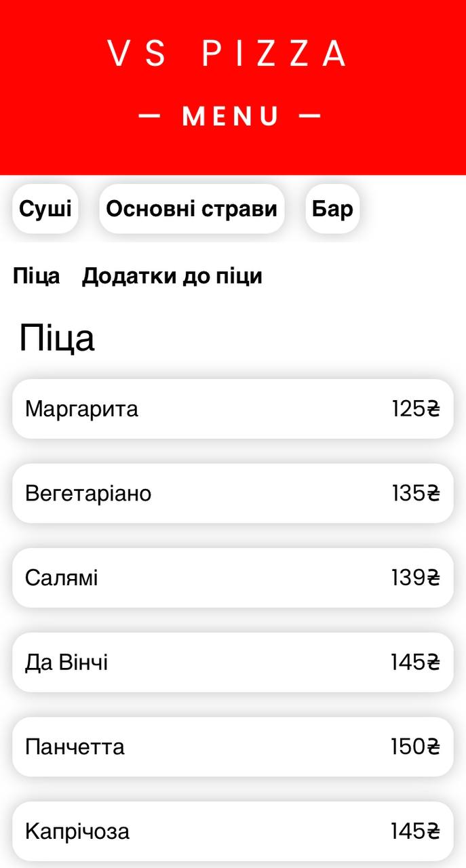This screenshot has height=868, width=466.
Task: Click the 125₴ price for Маргарита
Action: [415, 409]
